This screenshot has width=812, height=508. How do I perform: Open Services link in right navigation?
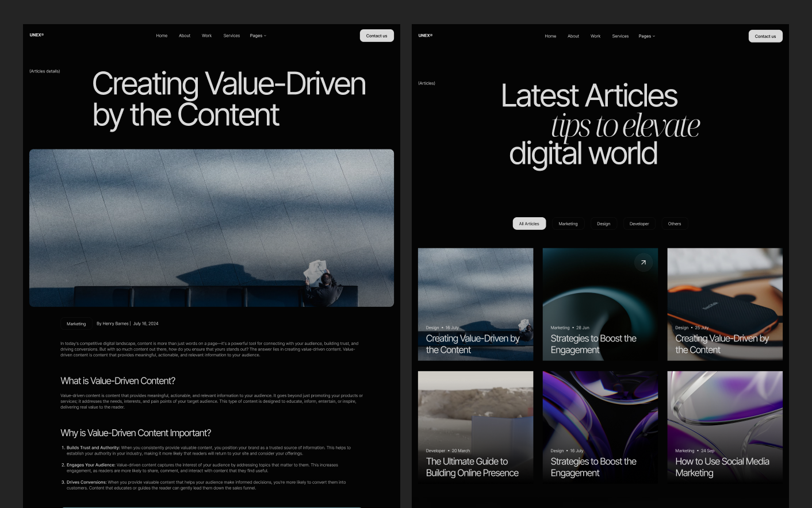point(621,36)
